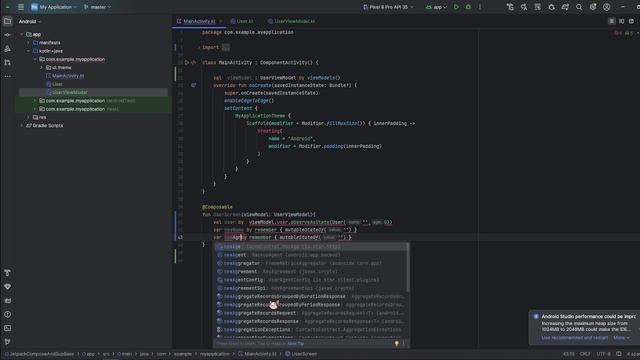Switch editor to split view icon
The image size is (640, 360).
(621, 21)
